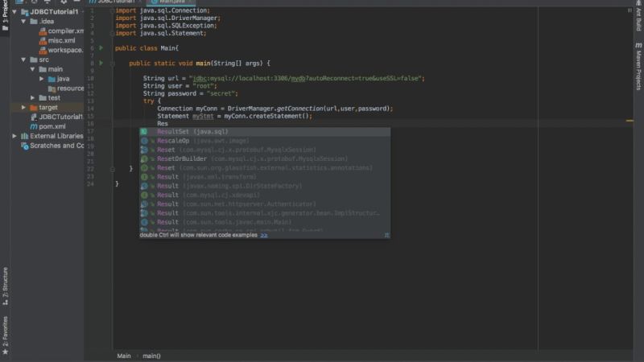Choose ResultSet (java.sql) completion suggestion

click(265, 132)
